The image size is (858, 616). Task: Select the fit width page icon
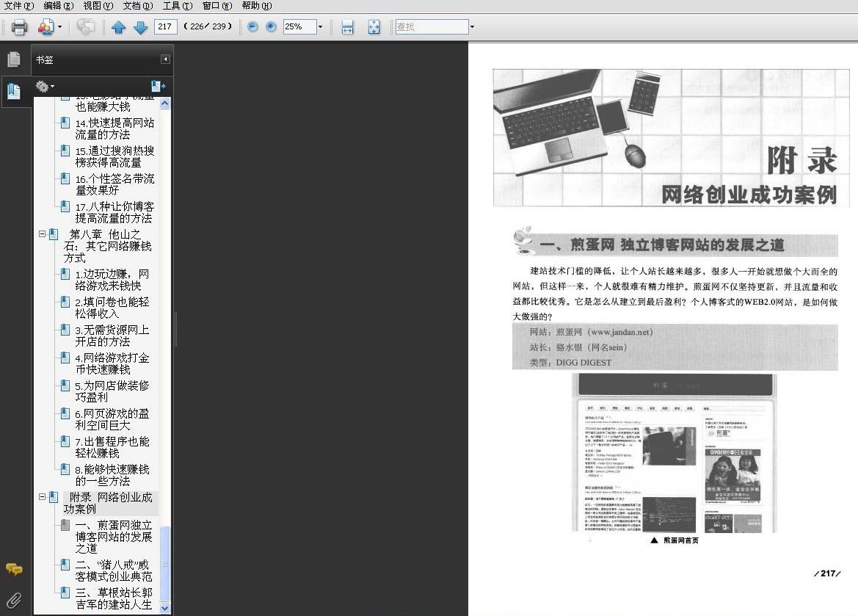pyautogui.click(x=347, y=27)
